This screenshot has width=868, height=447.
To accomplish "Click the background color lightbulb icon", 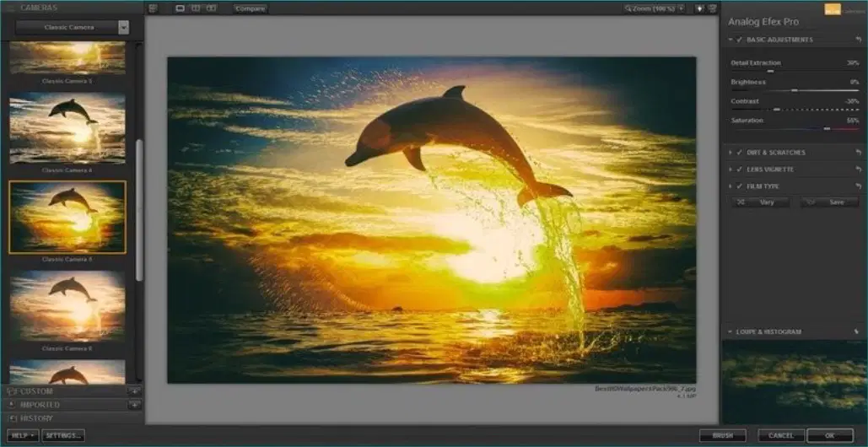I will click(x=699, y=8).
